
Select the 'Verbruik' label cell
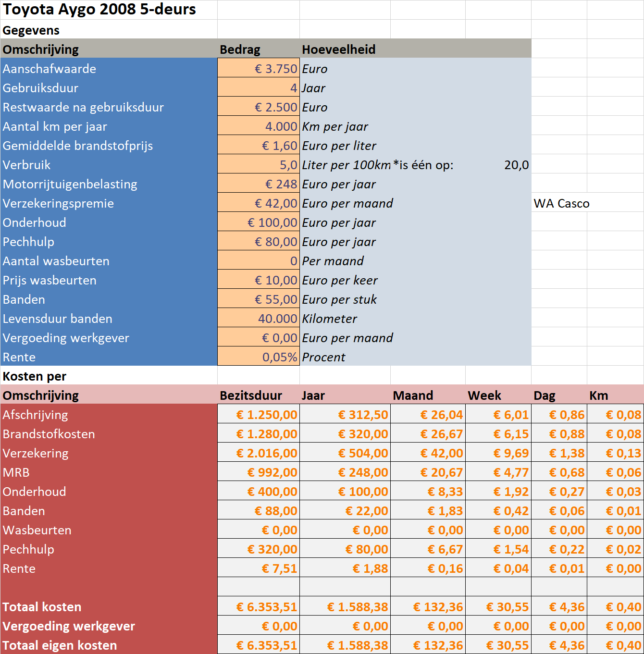point(109,164)
